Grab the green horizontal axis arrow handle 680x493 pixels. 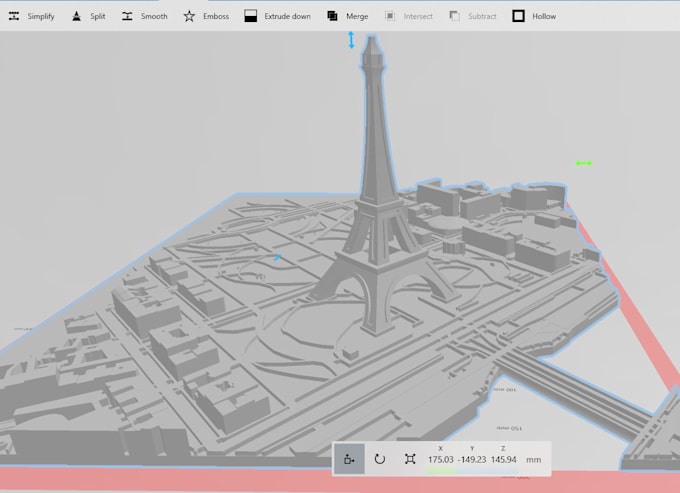[x=584, y=163]
